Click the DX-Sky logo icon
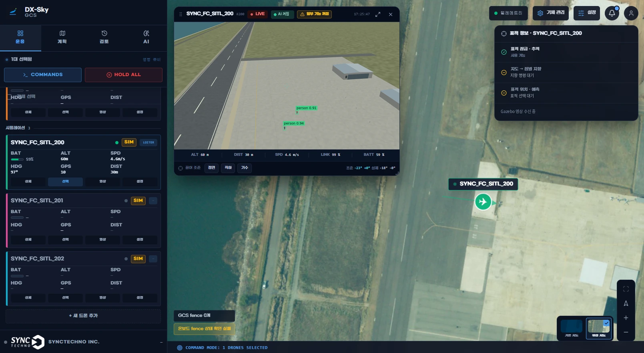 coord(13,12)
